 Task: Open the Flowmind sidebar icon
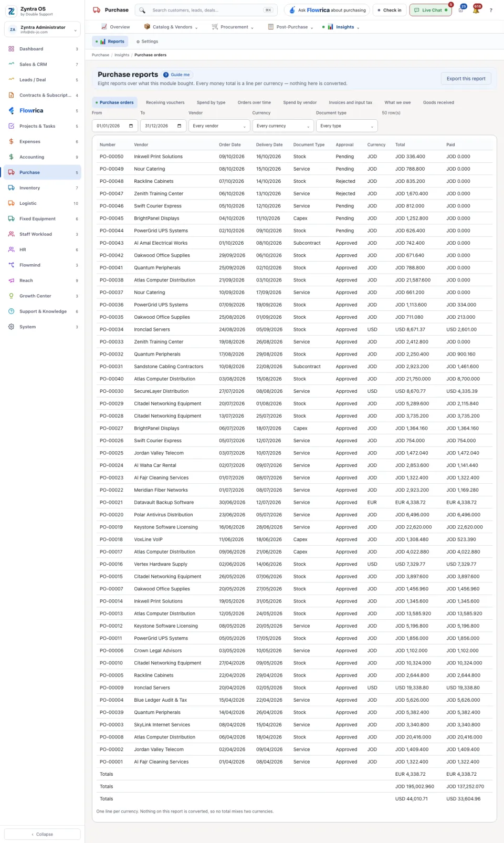(12, 265)
